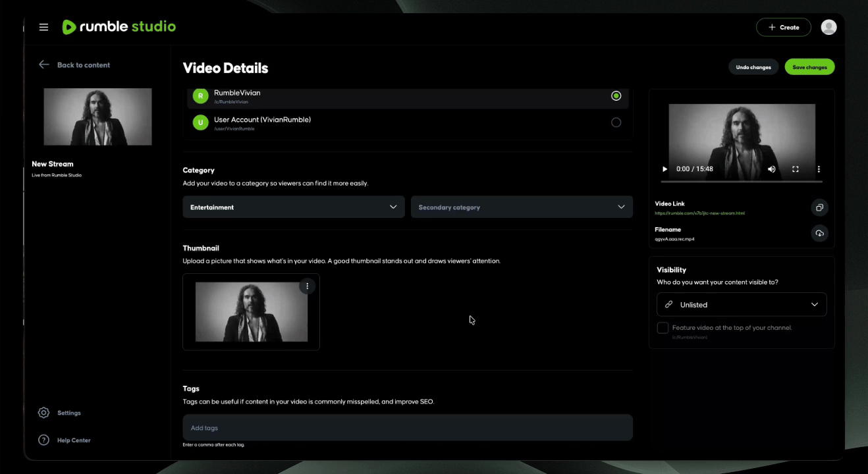This screenshot has width=868, height=474.
Task: Select the User Account VivianRumble radio button
Action: [x=616, y=122]
